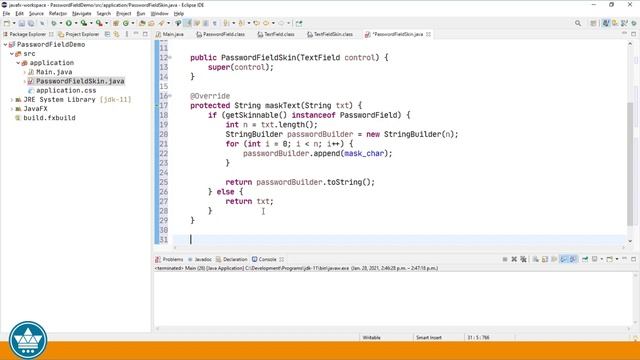640x360 pixels.
Task: Open the Window menu
Action: click(x=159, y=13)
